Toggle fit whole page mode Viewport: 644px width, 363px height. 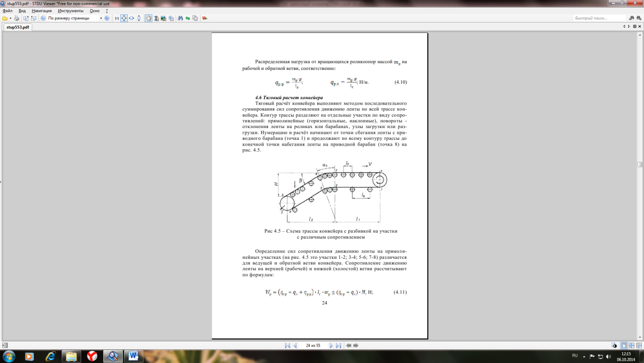(x=124, y=18)
